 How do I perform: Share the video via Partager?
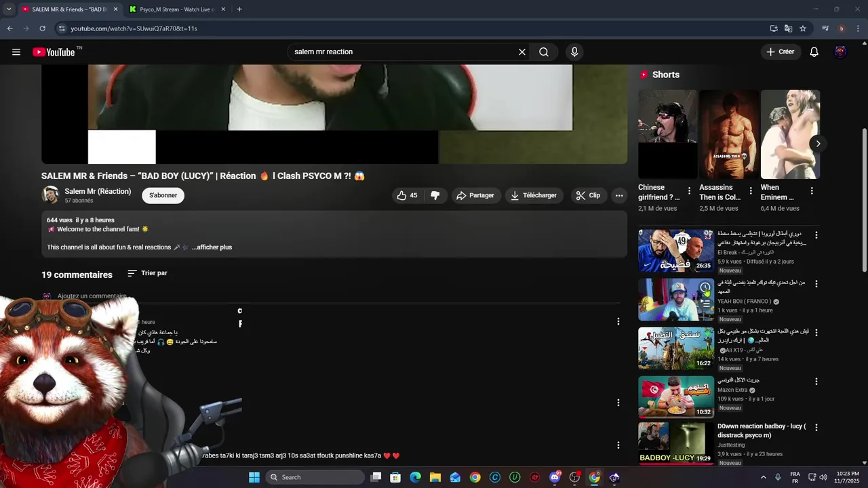(x=475, y=195)
